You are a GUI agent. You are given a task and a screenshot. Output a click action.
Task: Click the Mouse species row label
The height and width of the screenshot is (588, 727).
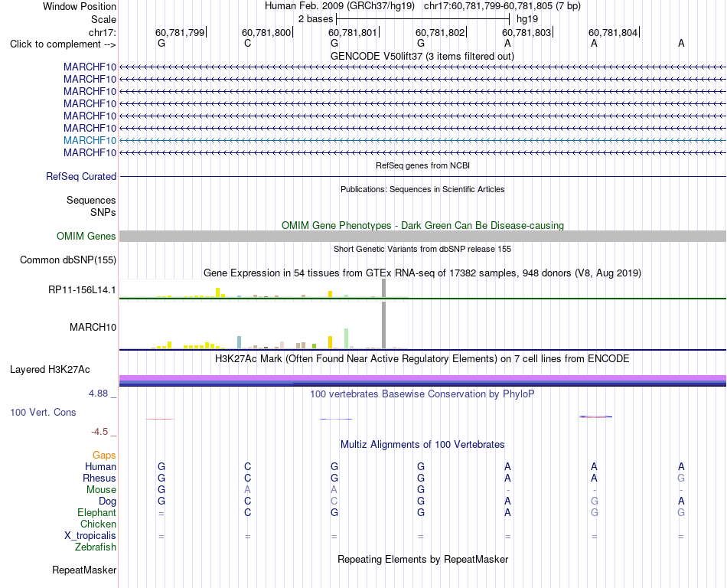101,490
